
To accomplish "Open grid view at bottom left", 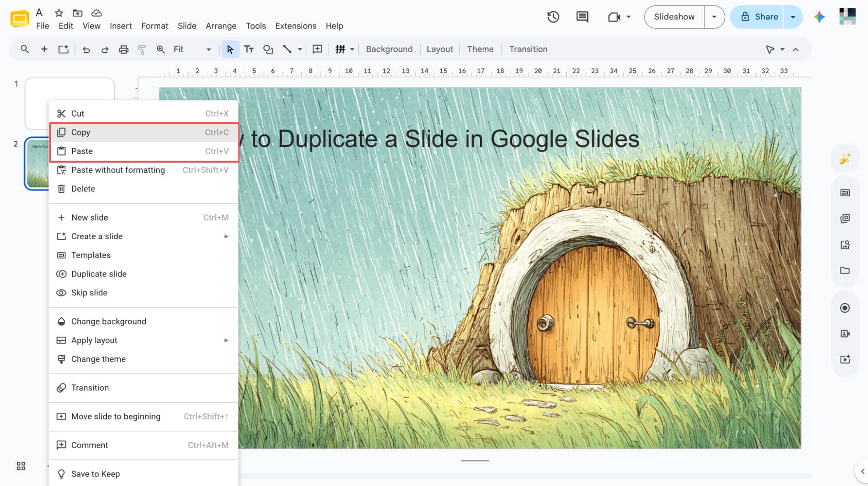I will pyautogui.click(x=21, y=466).
